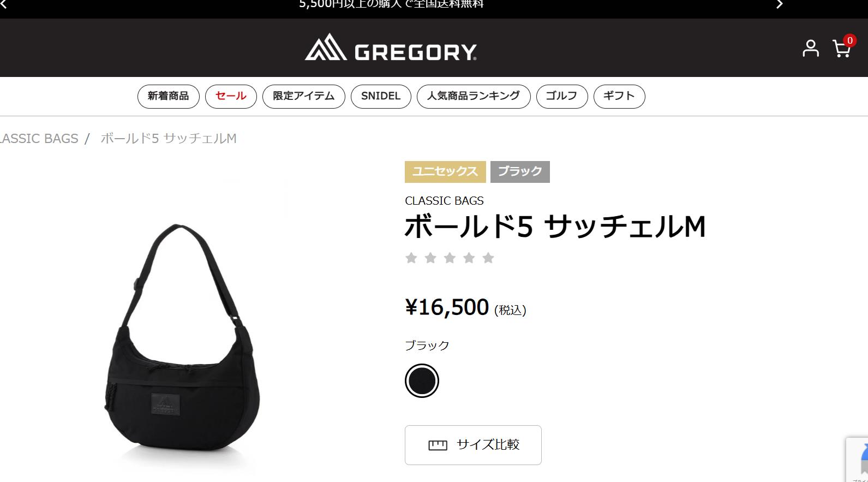Open the SNIDEL collection
The image size is (868, 482).
coord(381,97)
